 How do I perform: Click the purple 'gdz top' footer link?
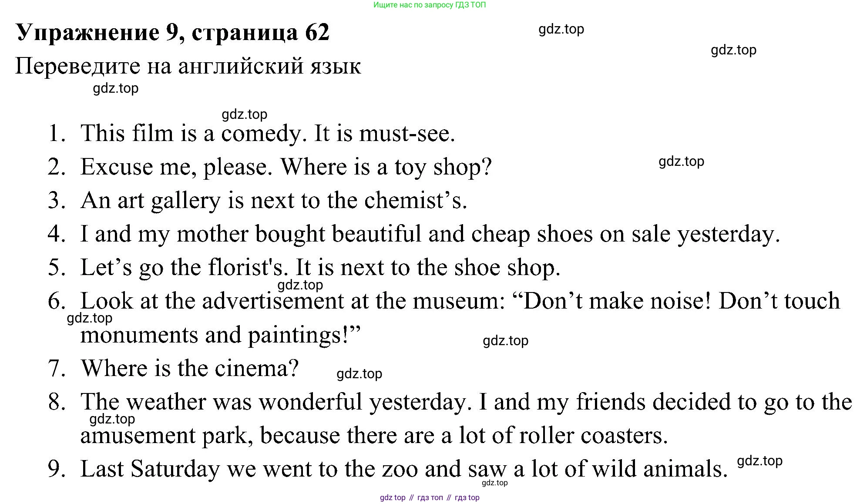[393, 497]
